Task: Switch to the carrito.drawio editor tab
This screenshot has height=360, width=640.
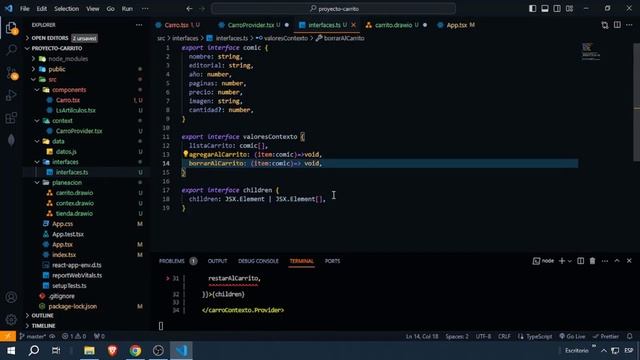Action: pos(393,25)
